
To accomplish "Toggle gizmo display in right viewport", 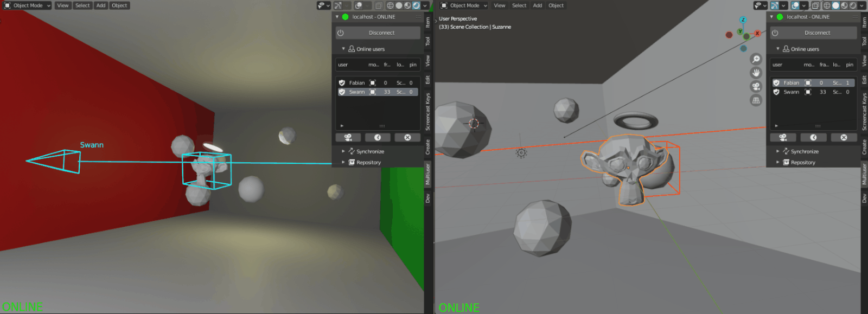I will click(x=775, y=5).
